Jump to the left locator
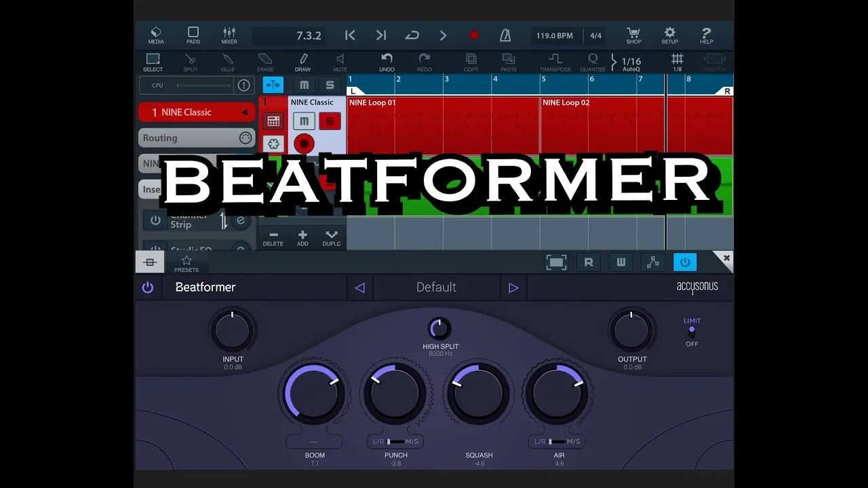The width and height of the screenshot is (868, 488). pyautogui.click(x=350, y=35)
